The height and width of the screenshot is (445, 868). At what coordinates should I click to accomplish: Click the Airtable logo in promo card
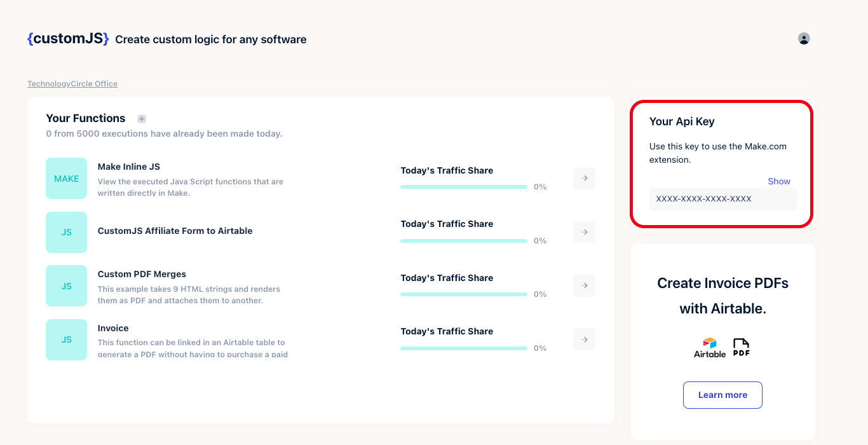[x=709, y=348]
